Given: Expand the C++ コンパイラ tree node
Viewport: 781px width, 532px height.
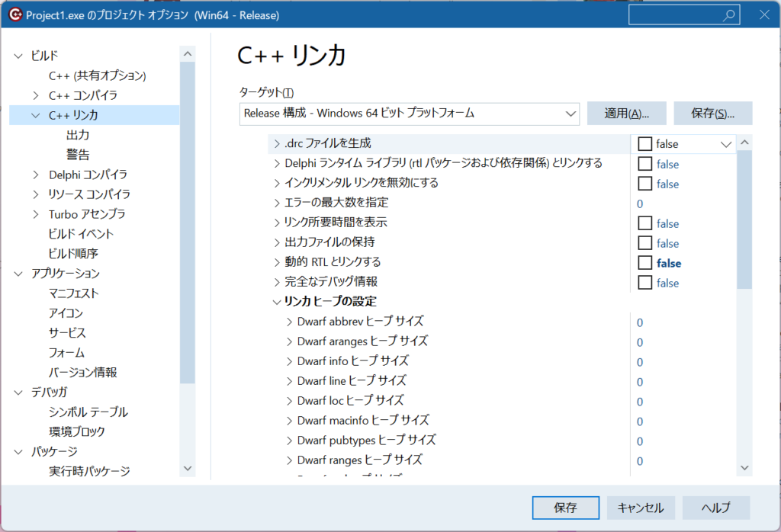Looking at the screenshot, I should click(x=36, y=95).
